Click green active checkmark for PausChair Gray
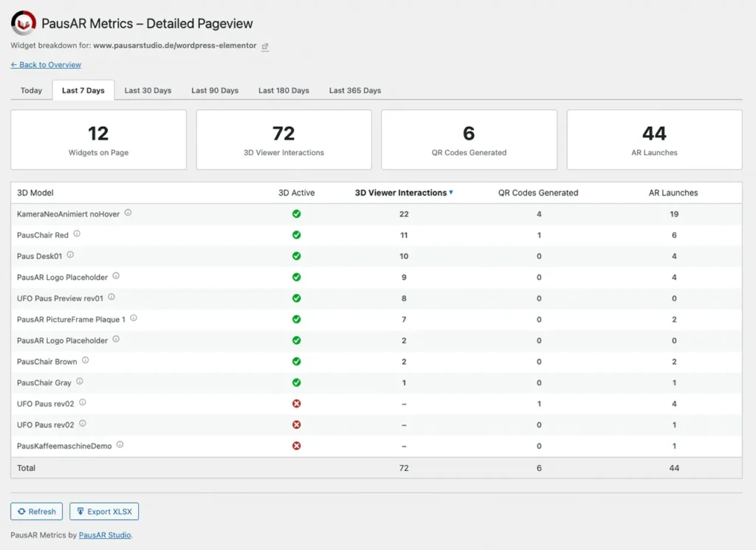This screenshot has height=550, width=756. click(x=297, y=382)
